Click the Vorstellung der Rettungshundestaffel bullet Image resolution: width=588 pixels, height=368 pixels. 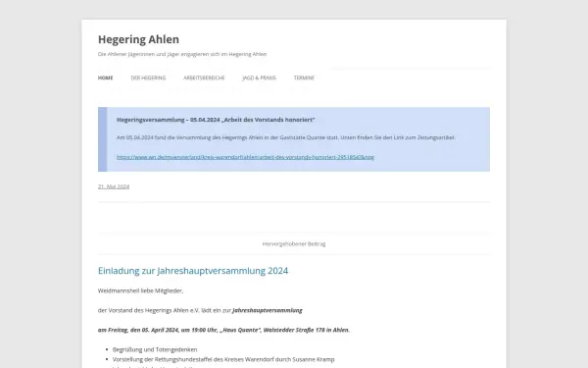coord(223,359)
